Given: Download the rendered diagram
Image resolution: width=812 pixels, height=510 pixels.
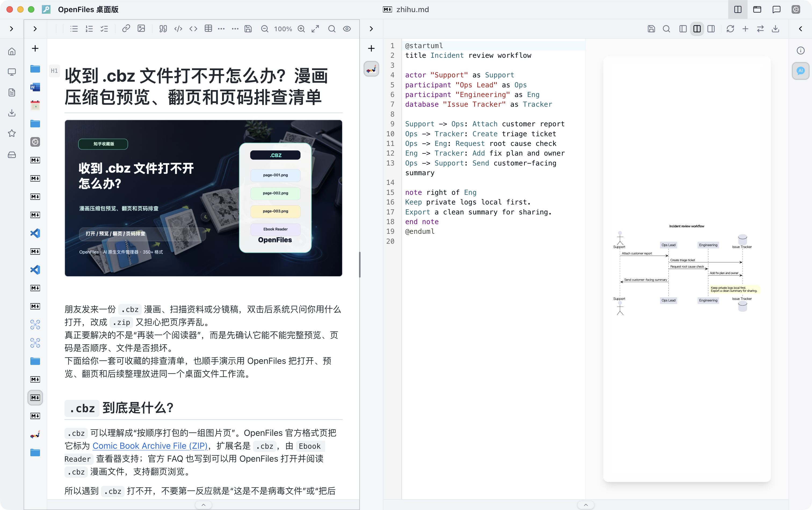Looking at the screenshot, I should (x=775, y=29).
